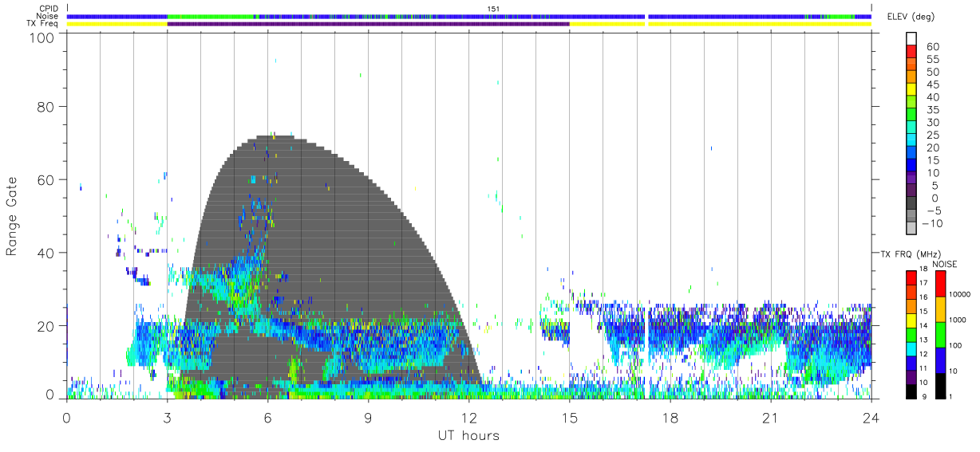Click the "Noise" row label at top left
980x452 pixels.
pyautogui.click(x=48, y=16)
